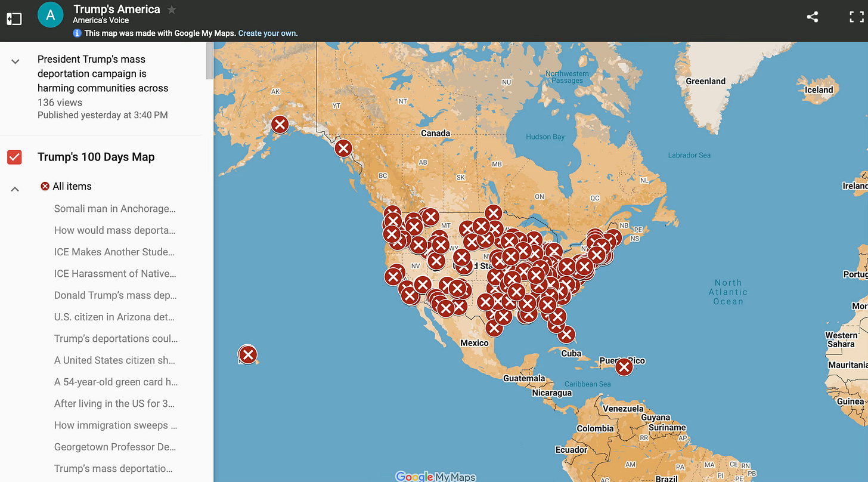Image resolution: width=868 pixels, height=482 pixels.
Task: Open Georgetown Professor De... item
Action: [115, 447]
